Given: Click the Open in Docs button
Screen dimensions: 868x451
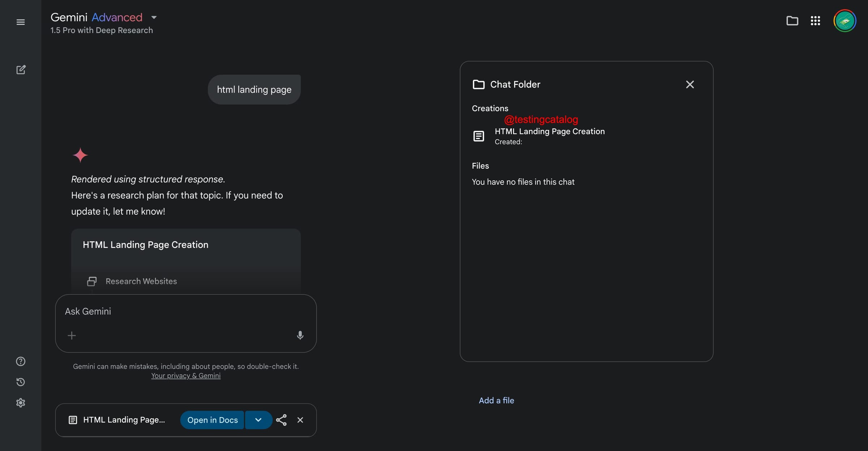Looking at the screenshot, I should tap(212, 420).
